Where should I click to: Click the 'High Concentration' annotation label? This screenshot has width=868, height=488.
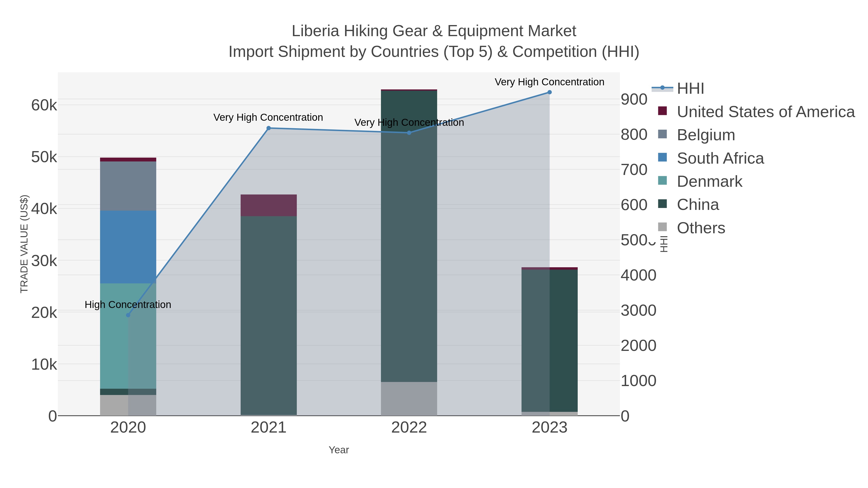point(128,305)
